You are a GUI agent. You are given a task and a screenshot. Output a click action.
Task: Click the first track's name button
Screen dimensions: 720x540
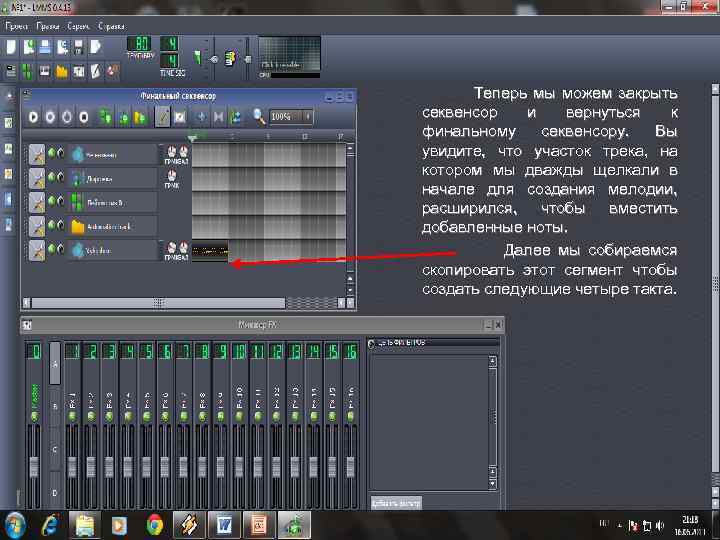coord(113,155)
